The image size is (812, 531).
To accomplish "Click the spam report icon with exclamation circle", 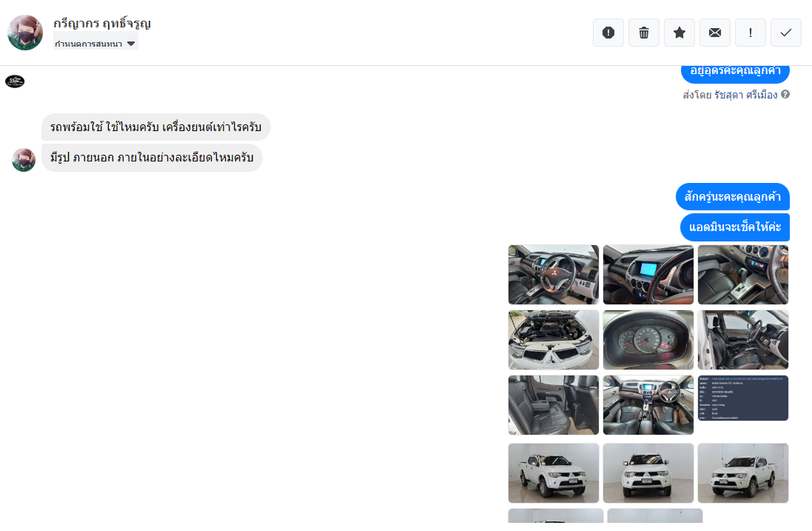I will (608, 33).
